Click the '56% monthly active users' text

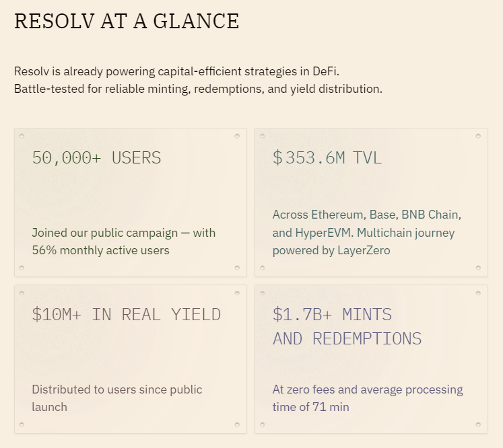(x=101, y=250)
